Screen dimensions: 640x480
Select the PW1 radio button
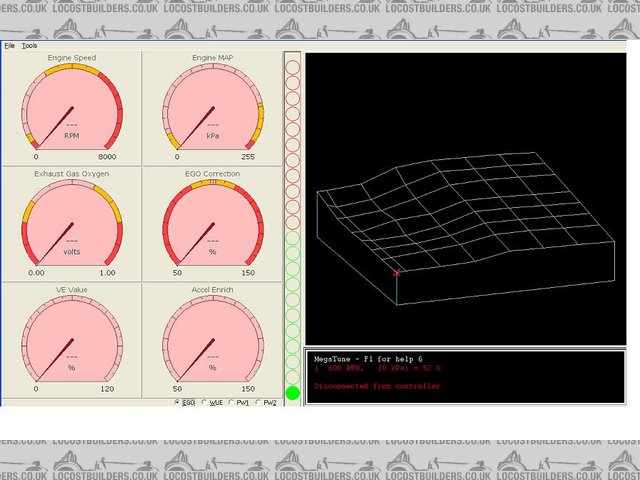233,402
